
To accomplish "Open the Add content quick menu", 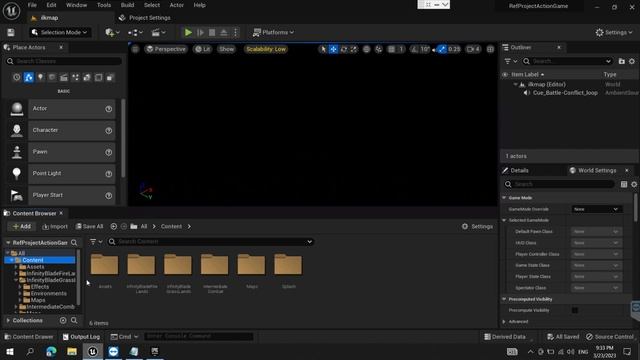I will (x=112, y=32).
